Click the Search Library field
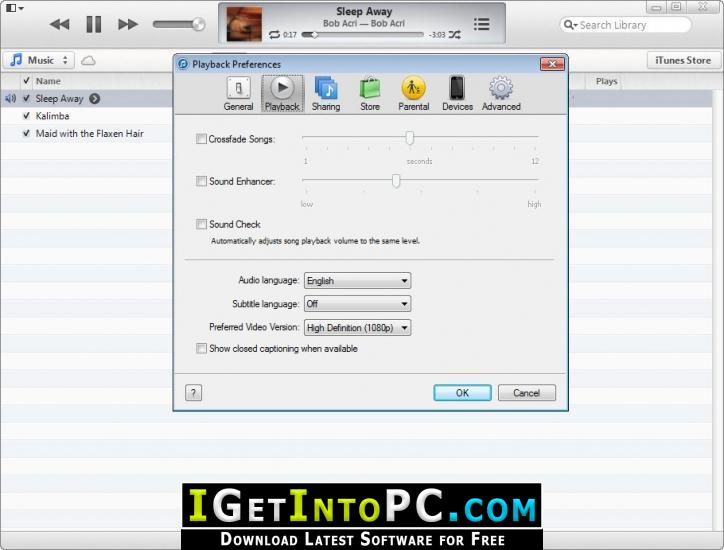 pos(626,25)
